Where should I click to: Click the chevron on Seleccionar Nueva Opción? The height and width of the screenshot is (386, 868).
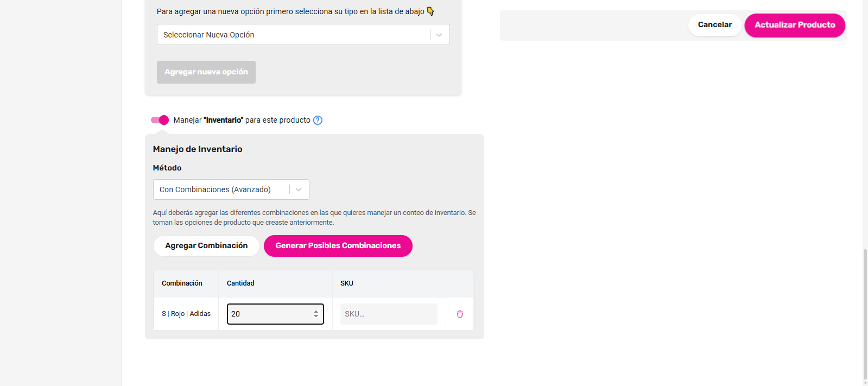point(439,34)
